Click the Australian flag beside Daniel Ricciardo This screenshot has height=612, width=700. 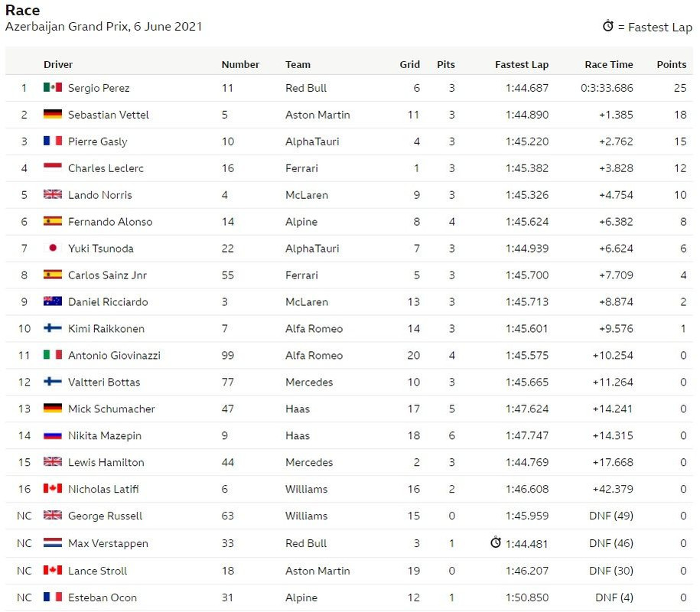coord(53,301)
